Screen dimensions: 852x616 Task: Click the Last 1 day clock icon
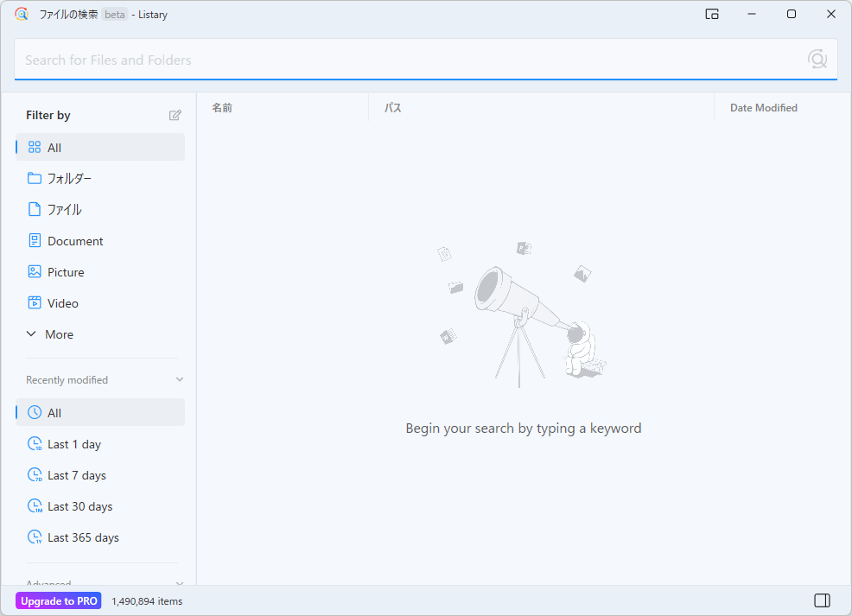click(35, 444)
